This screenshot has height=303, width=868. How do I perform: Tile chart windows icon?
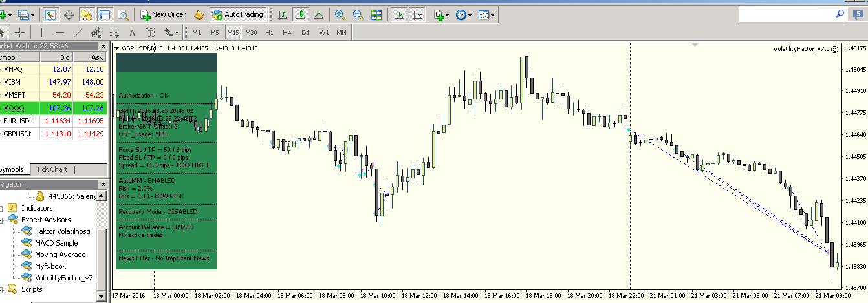(x=376, y=14)
